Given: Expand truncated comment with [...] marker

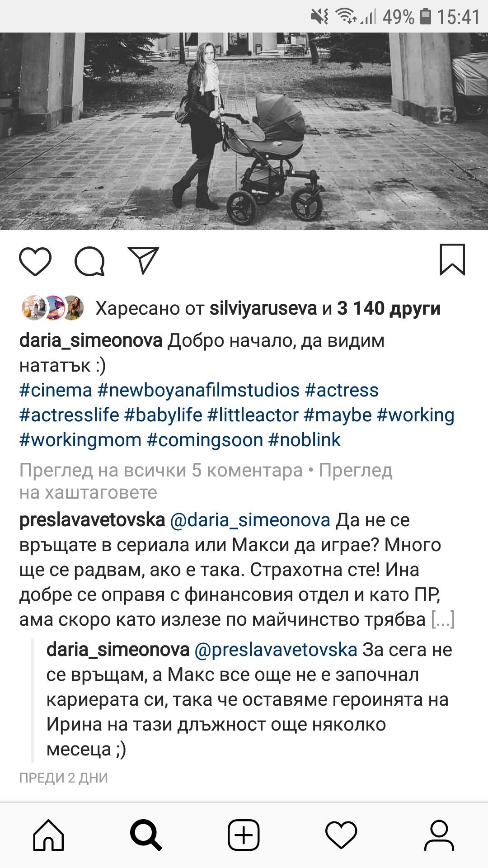Looking at the screenshot, I should [x=443, y=619].
